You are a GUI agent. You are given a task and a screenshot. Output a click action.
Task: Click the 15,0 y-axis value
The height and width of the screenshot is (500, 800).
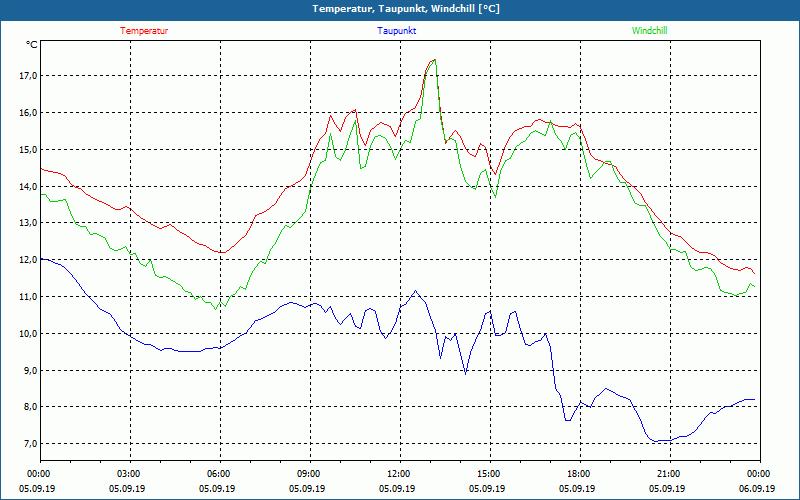tap(29, 149)
